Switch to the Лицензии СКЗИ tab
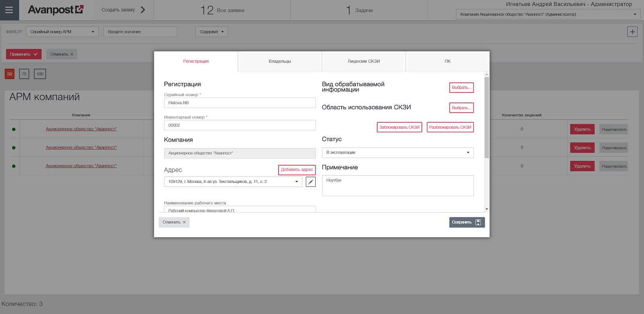This screenshot has width=644, height=314. pyautogui.click(x=364, y=62)
